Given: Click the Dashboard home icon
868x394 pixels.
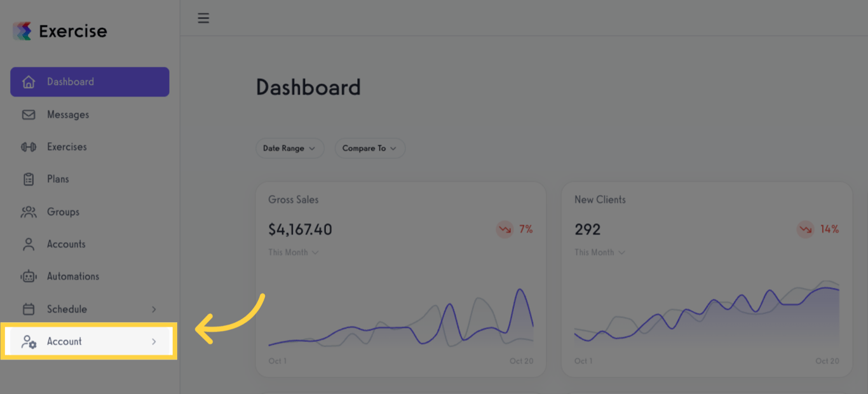Looking at the screenshot, I should [29, 82].
